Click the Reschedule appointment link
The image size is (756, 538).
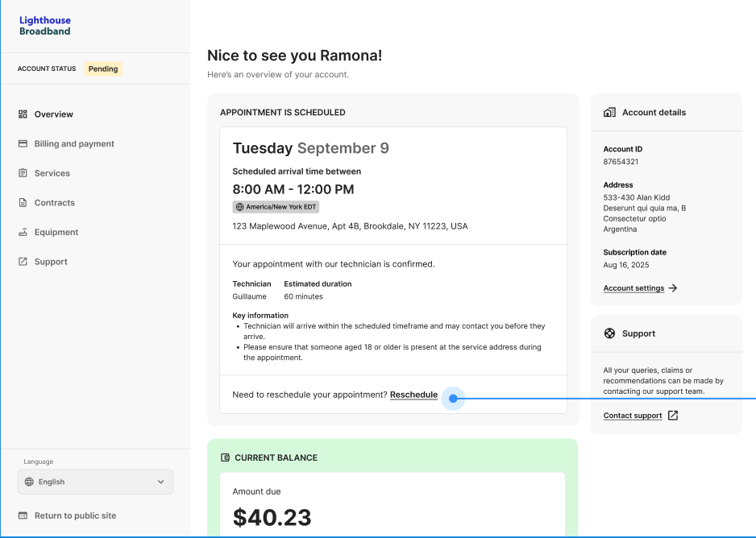413,395
